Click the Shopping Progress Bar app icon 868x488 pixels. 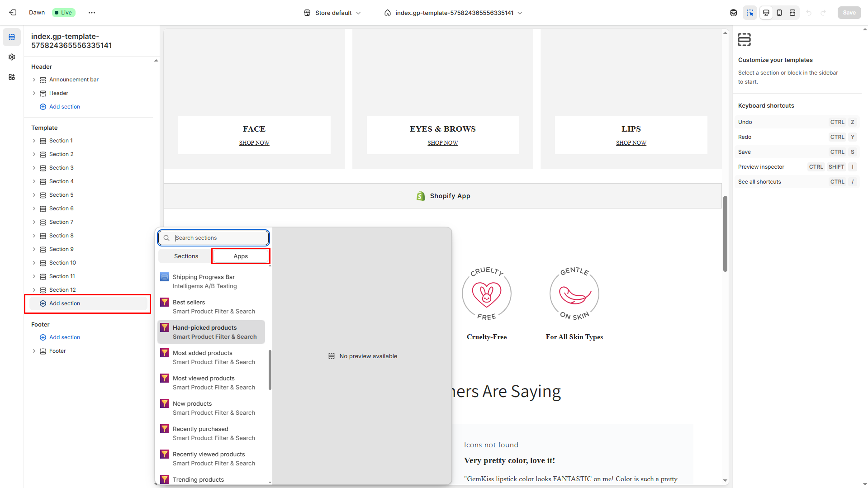[x=165, y=277]
